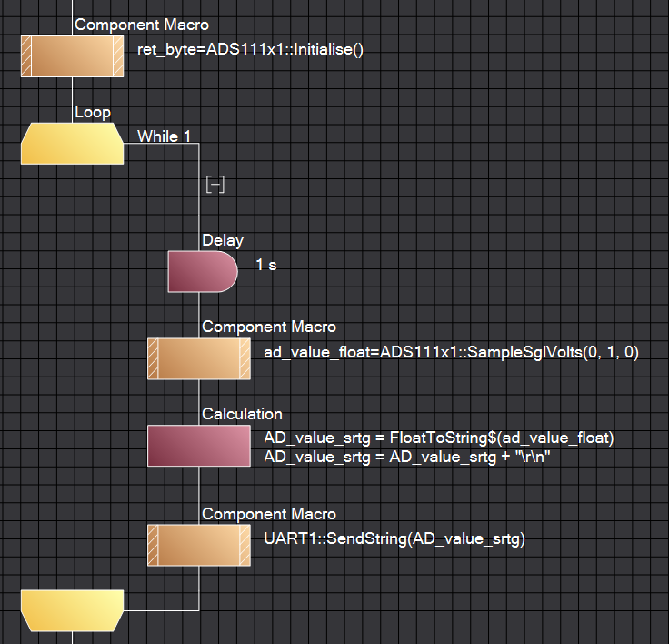Click the Component Macro label above SendString
The width and height of the screenshot is (669, 644).
point(268,515)
